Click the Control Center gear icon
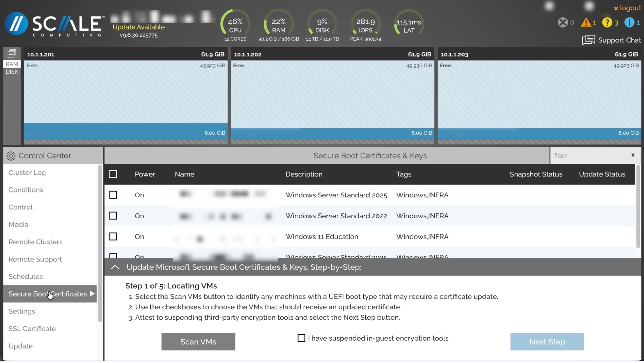This screenshot has width=644, height=363. pos(11,156)
